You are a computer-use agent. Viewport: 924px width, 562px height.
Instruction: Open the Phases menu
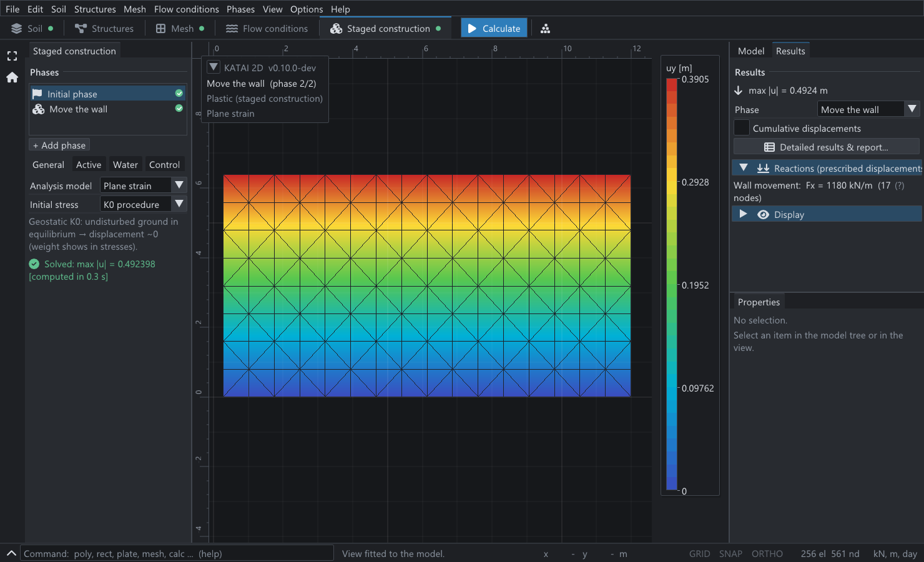240,9
